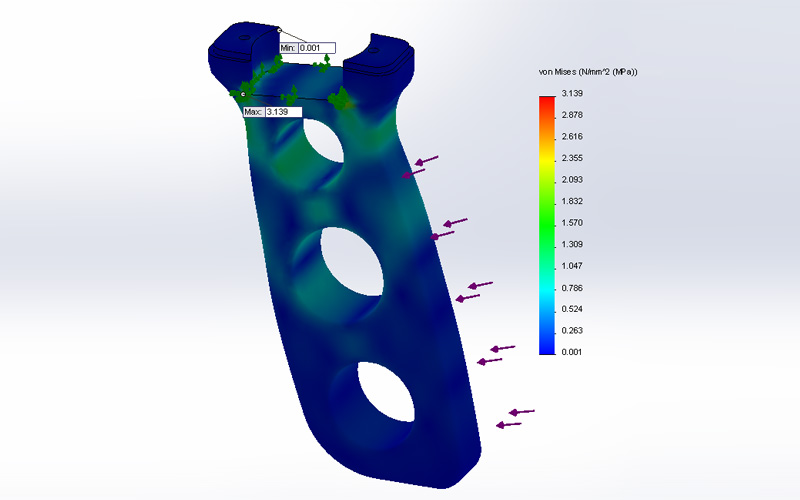
Task: Click the max stress probe point marker
Action: (243, 94)
